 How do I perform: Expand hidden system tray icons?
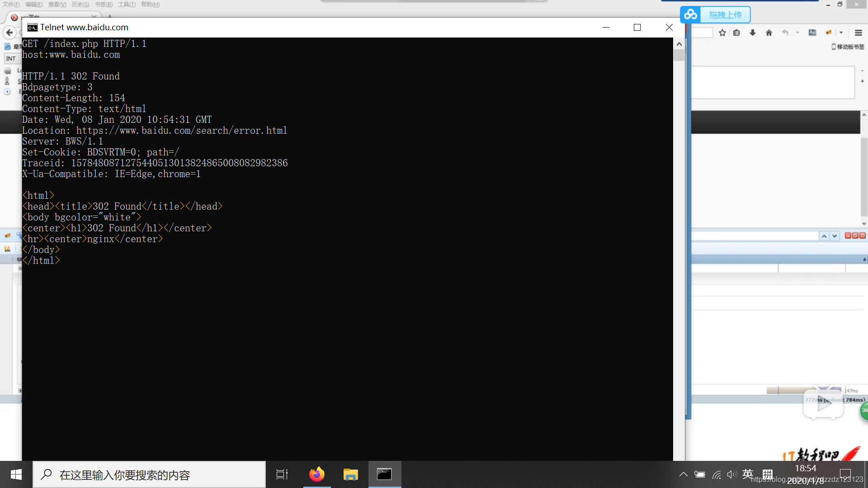684,474
